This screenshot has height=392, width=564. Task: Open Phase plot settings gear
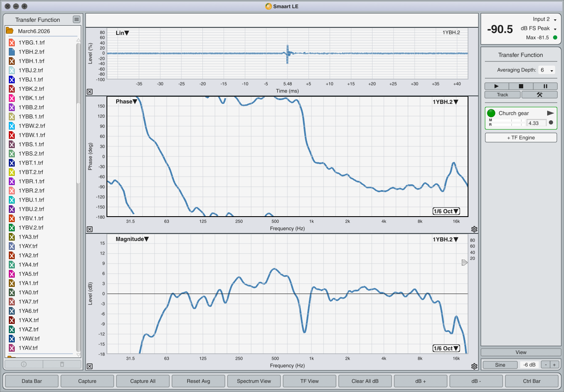[474, 229]
